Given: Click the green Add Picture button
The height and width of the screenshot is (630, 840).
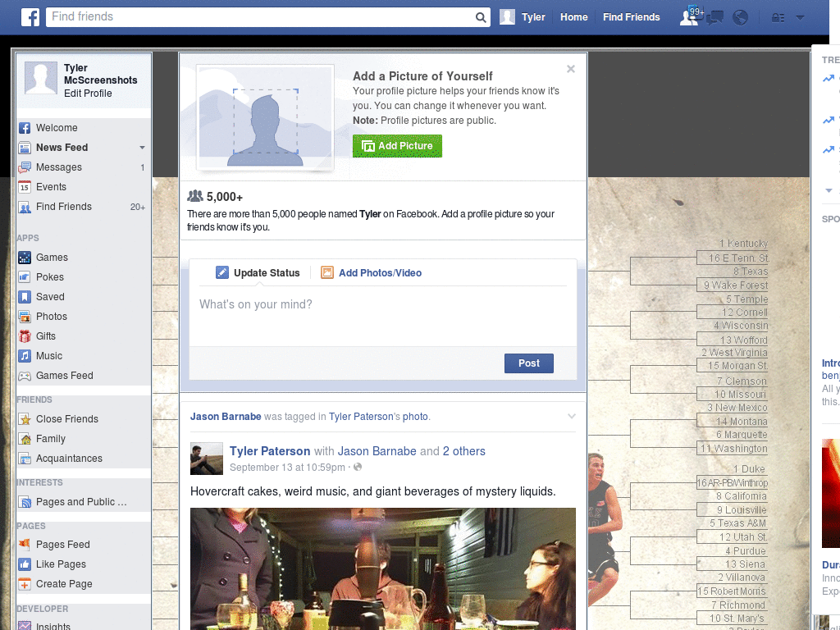Looking at the screenshot, I should 397,146.
